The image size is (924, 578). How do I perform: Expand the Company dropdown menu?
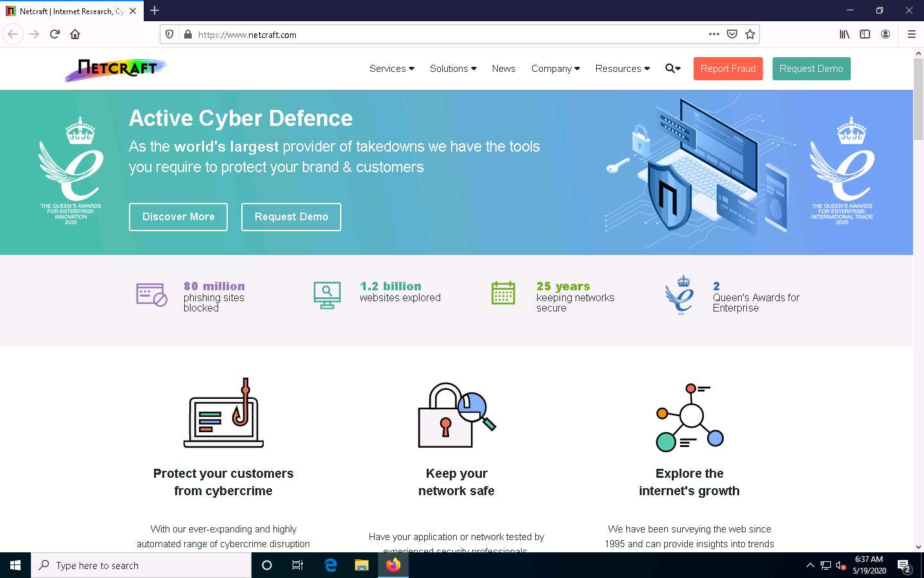coord(555,69)
